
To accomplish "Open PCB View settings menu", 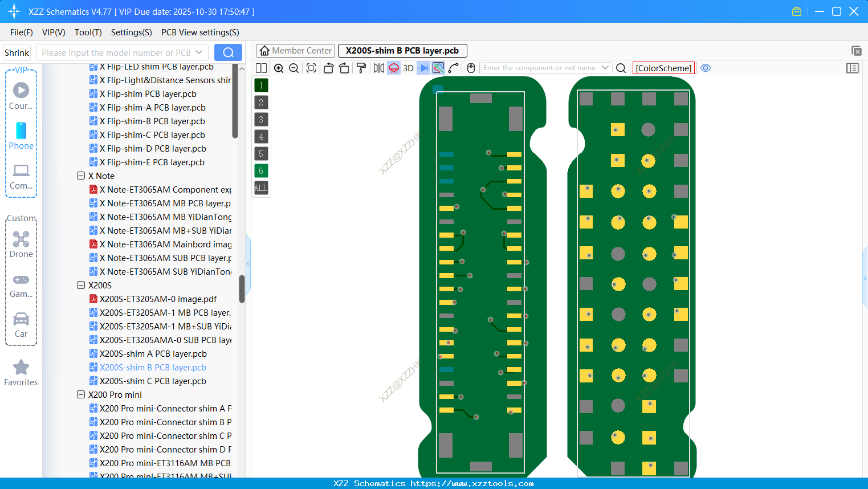I will tap(199, 32).
